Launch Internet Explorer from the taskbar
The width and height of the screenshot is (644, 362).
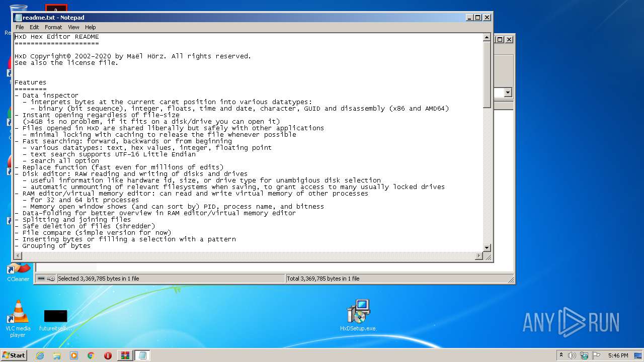point(40,355)
